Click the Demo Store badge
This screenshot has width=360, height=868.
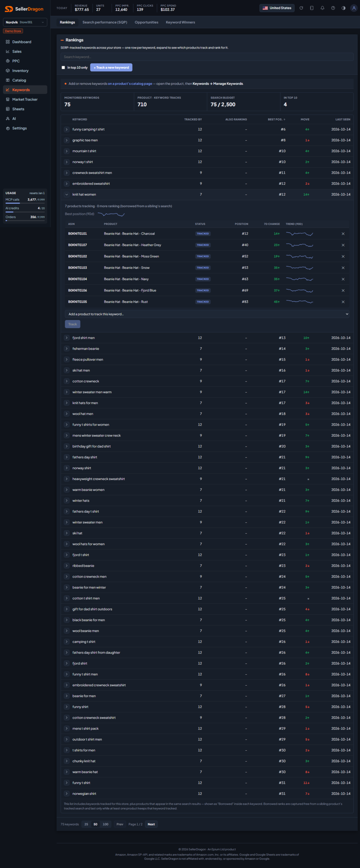click(13, 31)
